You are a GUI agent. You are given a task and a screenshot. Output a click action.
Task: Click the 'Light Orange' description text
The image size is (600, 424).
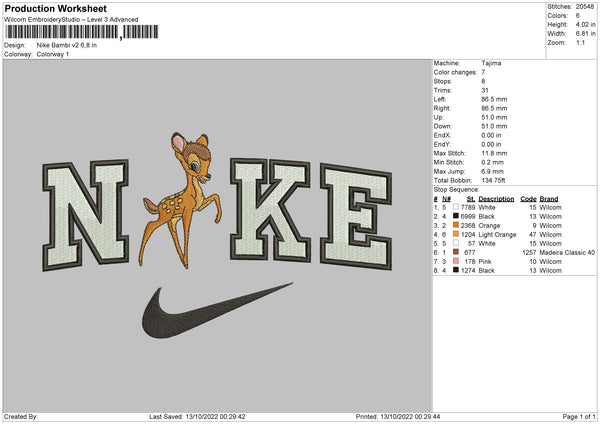click(497, 234)
